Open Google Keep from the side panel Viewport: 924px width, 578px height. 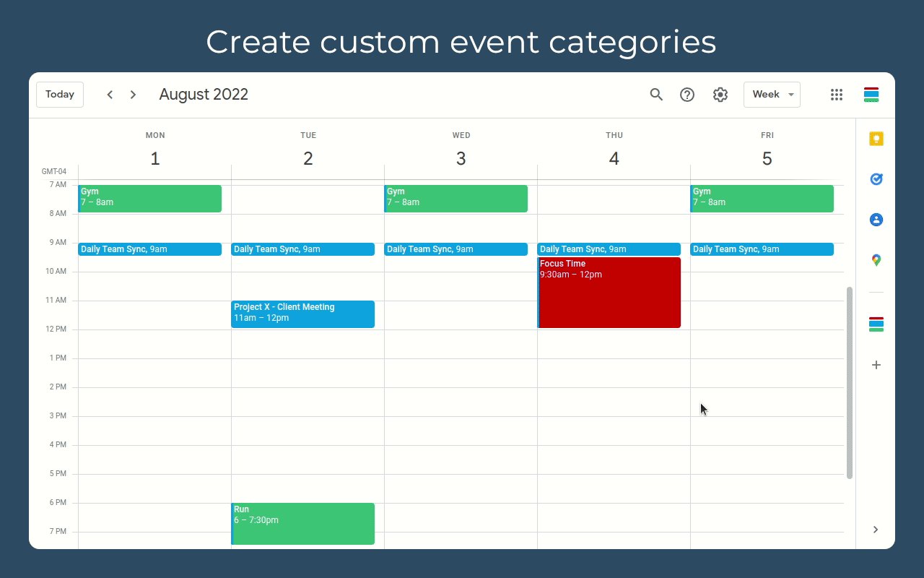pos(876,138)
